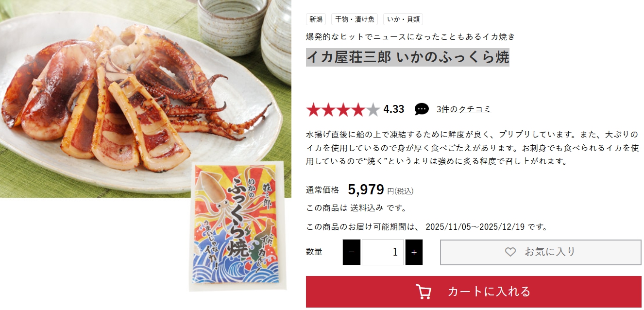The image size is (644, 310).
Task: Click the 4.33 rating score
Action: click(394, 109)
